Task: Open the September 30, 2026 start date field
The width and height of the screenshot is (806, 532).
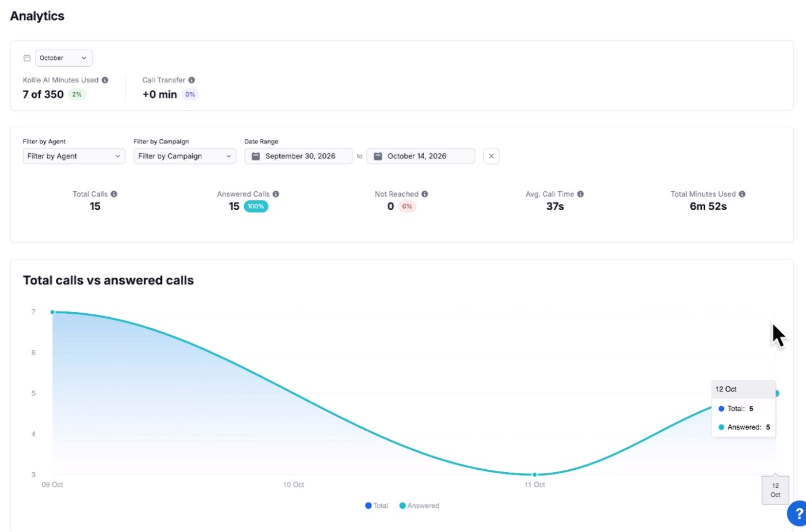Action: (298, 156)
